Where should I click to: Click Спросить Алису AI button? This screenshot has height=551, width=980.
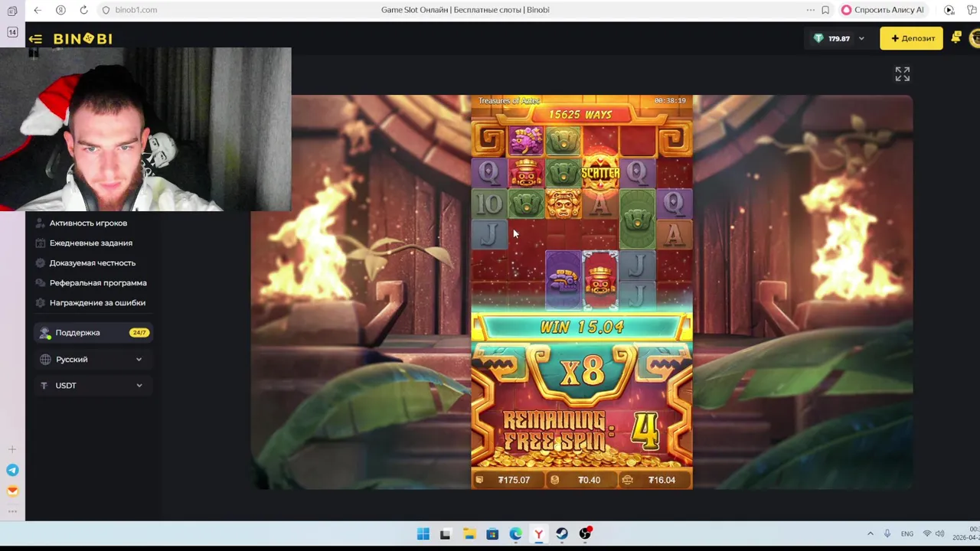(x=883, y=10)
